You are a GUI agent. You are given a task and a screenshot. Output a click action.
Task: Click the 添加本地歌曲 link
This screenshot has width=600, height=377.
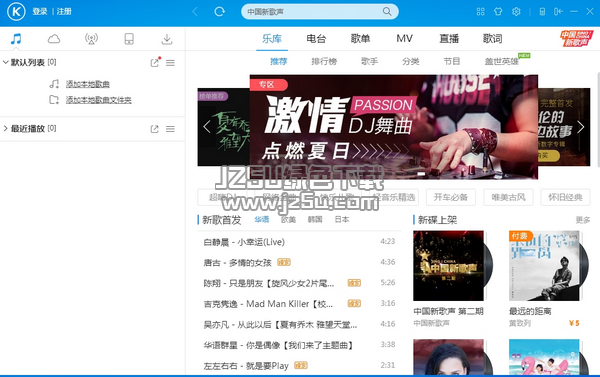pyautogui.click(x=88, y=84)
